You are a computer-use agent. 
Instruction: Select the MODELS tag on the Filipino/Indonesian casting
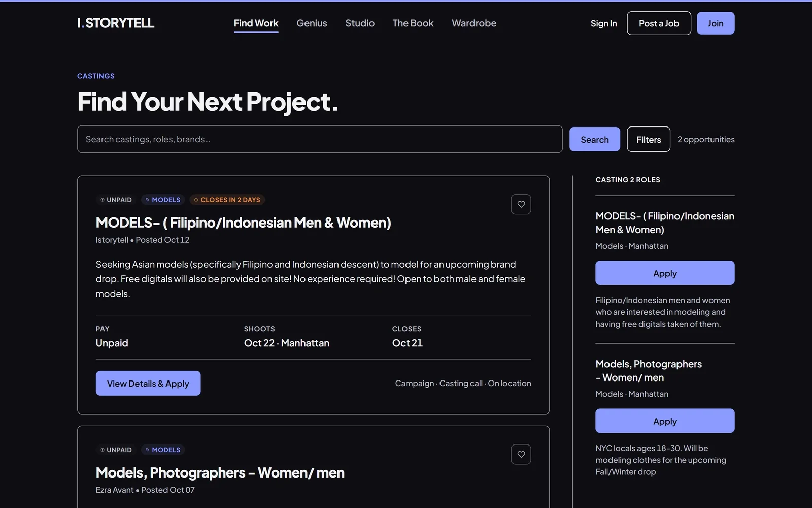pos(162,200)
